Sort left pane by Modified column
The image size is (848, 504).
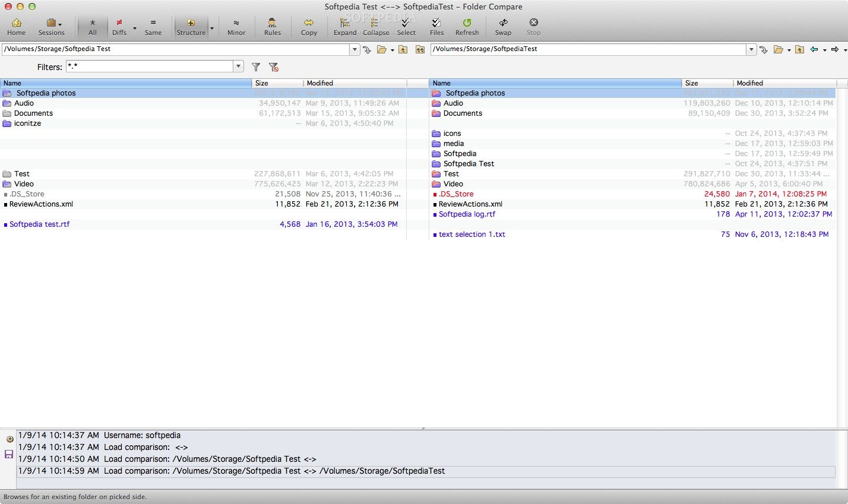click(355, 83)
